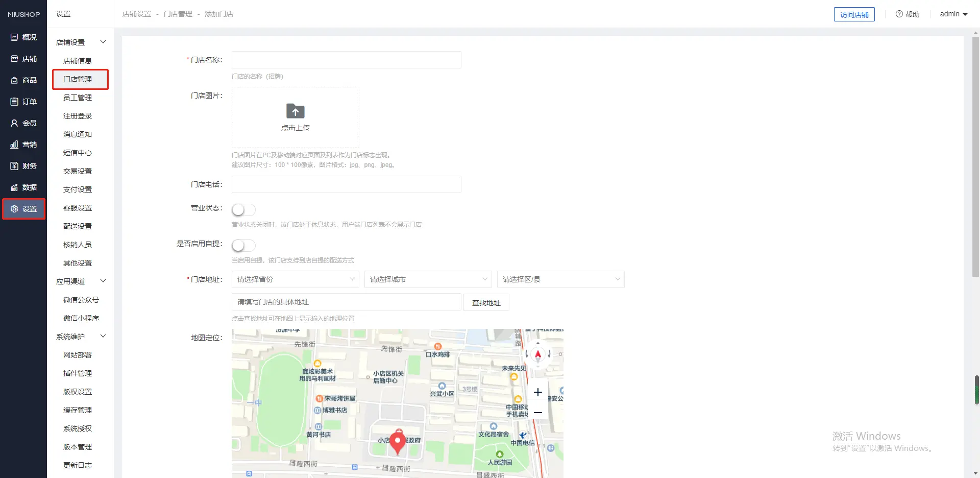
Task: Open the 请选择省份 province dropdown
Action: [x=295, y=279]
